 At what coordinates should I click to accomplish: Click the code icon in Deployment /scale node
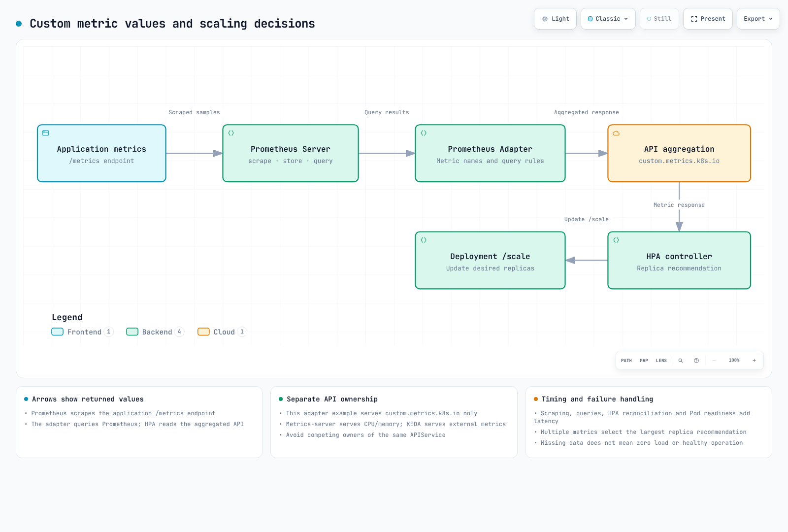click(424, 240)
